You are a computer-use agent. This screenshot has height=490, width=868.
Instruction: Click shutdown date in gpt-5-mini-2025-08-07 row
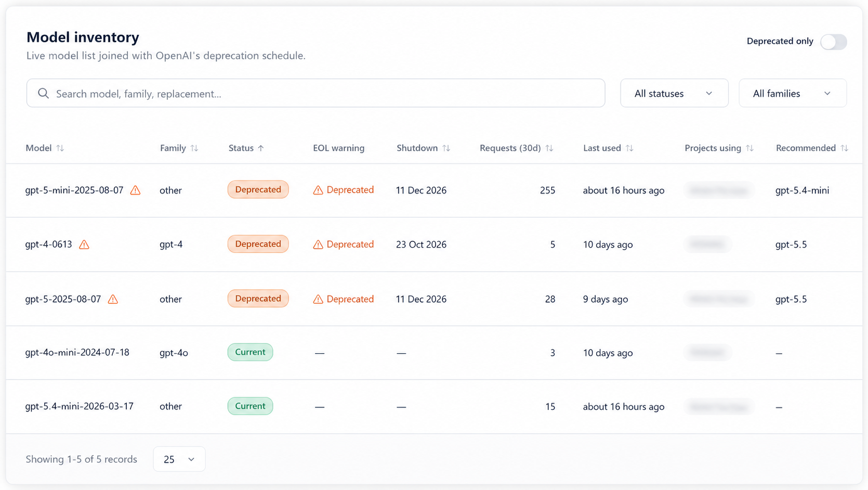tap(421, 190)
